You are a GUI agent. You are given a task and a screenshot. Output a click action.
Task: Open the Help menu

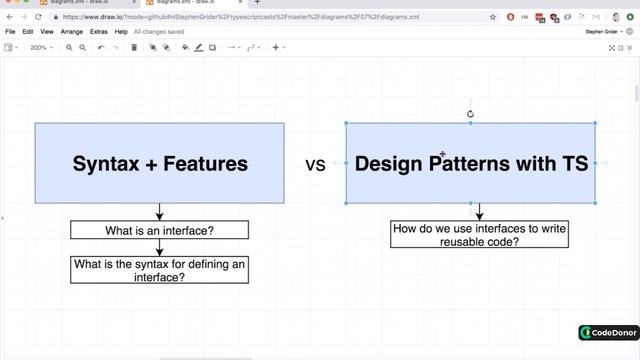coord(121,31)
